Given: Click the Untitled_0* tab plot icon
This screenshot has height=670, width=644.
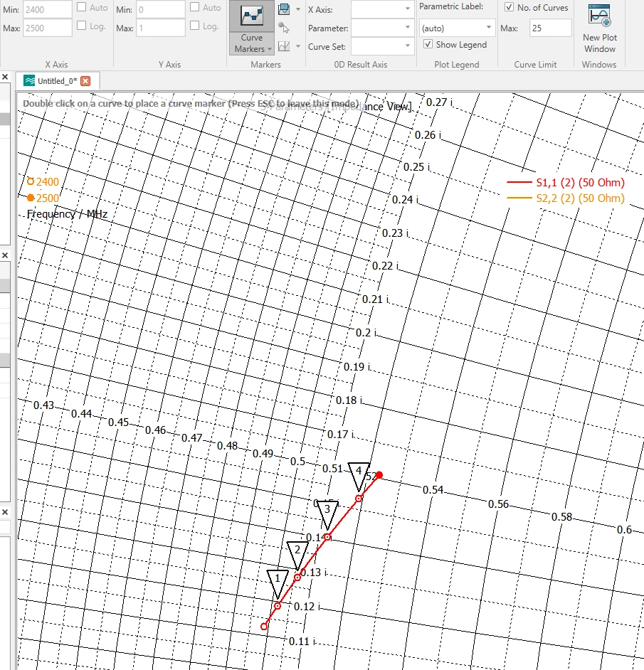Looking at the screenshot, I should point(29,81).
